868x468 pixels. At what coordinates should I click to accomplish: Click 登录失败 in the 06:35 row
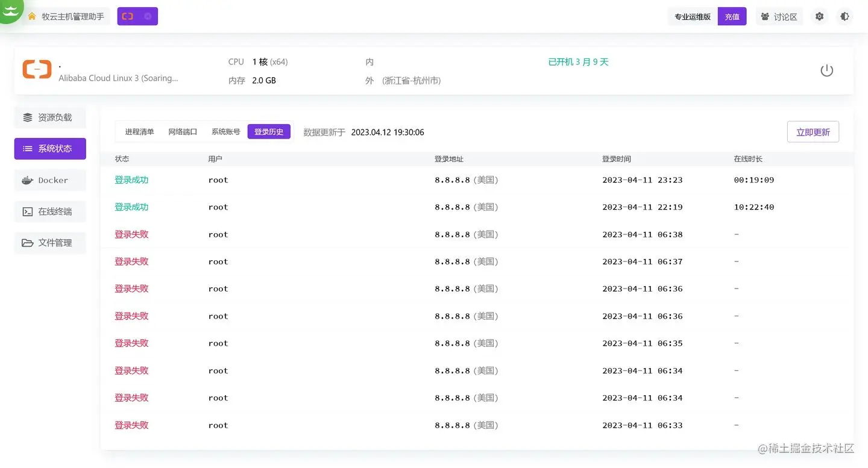pyautogui.click(x=131, y=343)
